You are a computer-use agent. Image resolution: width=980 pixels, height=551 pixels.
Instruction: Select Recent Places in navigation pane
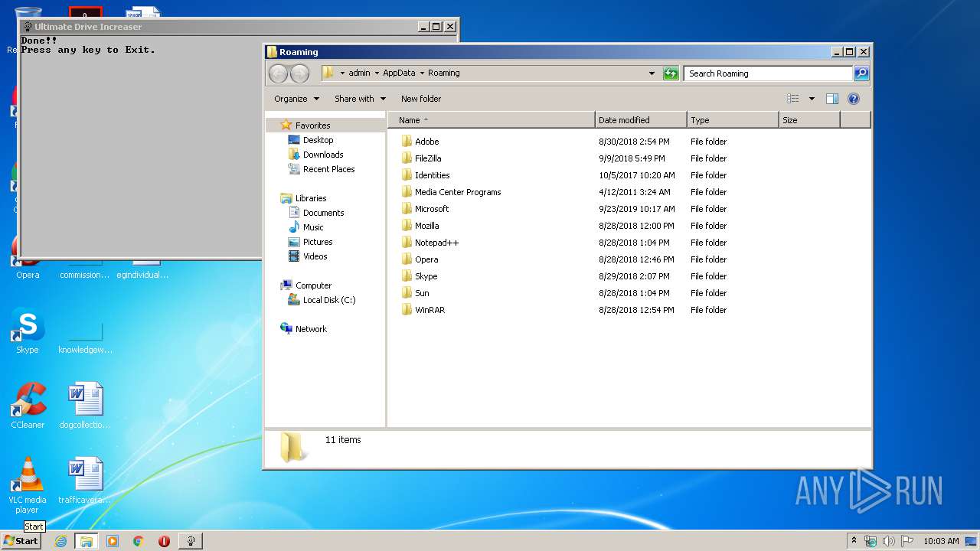coord(328,169)
